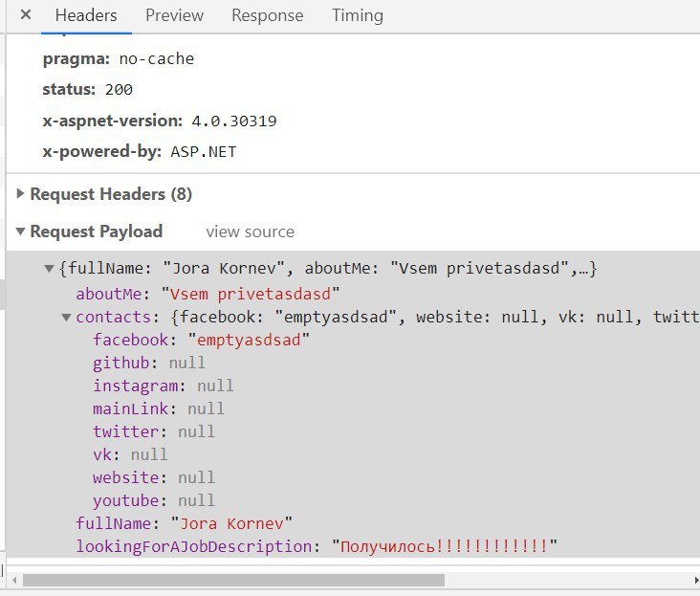Viewport: 700px width, 596px height.
Task: Select the facebook property line
Action: [x=201, y=340]
